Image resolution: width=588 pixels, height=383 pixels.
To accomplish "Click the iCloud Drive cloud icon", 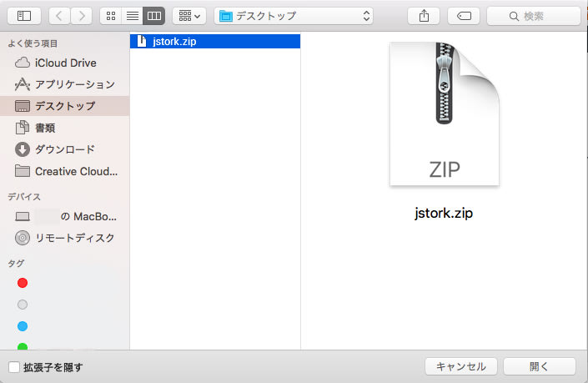I will coord(23,63).
